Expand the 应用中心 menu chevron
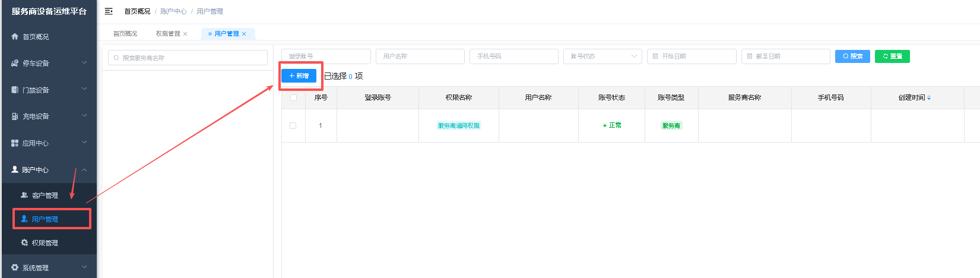The image size is (980, 278). click(x=84, y=143)
